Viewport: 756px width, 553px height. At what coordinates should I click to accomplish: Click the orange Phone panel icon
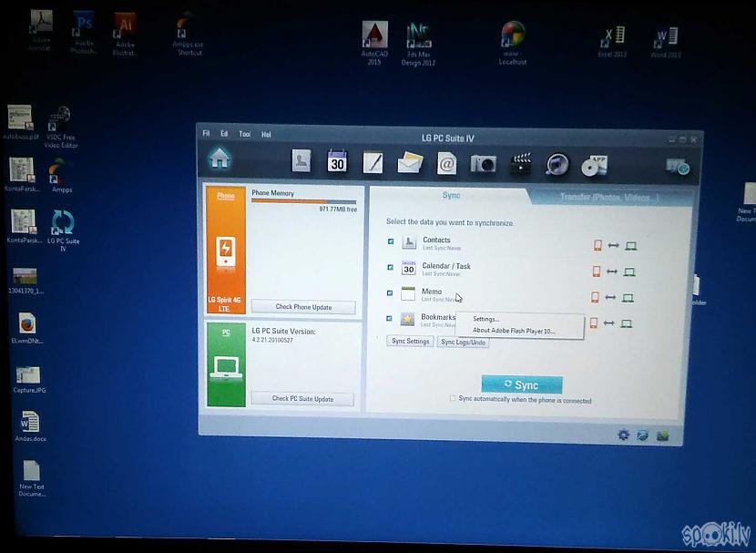tap(226, 251)
